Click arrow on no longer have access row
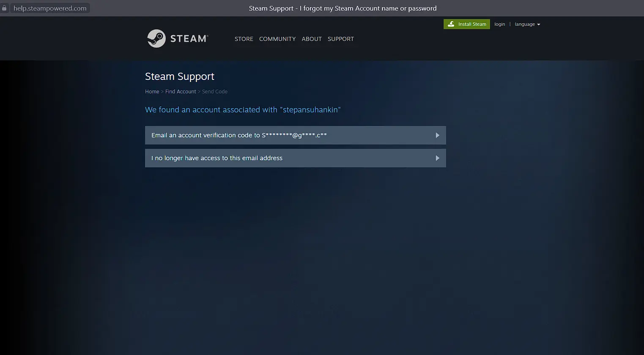The height and width of the screenshot is (355, 644). pos(437,158)
